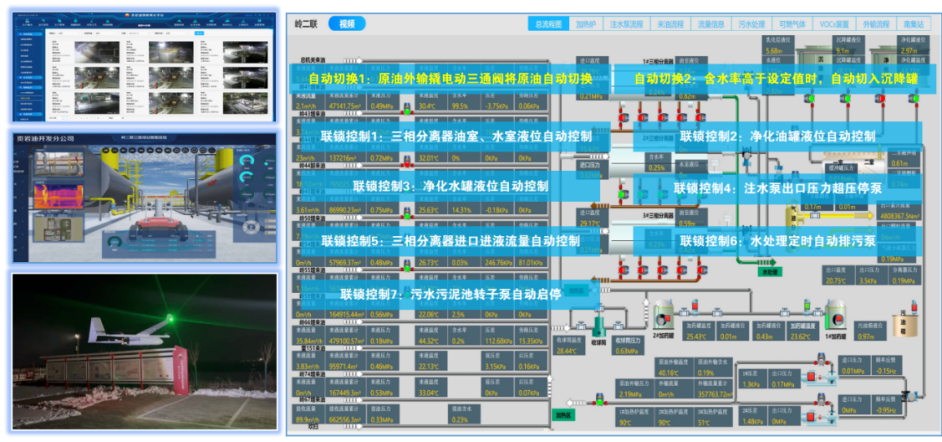The image size is (942, 442).
Task: Click the 自动切换1 原油外输 banner
Action: (x=450, y=79)
